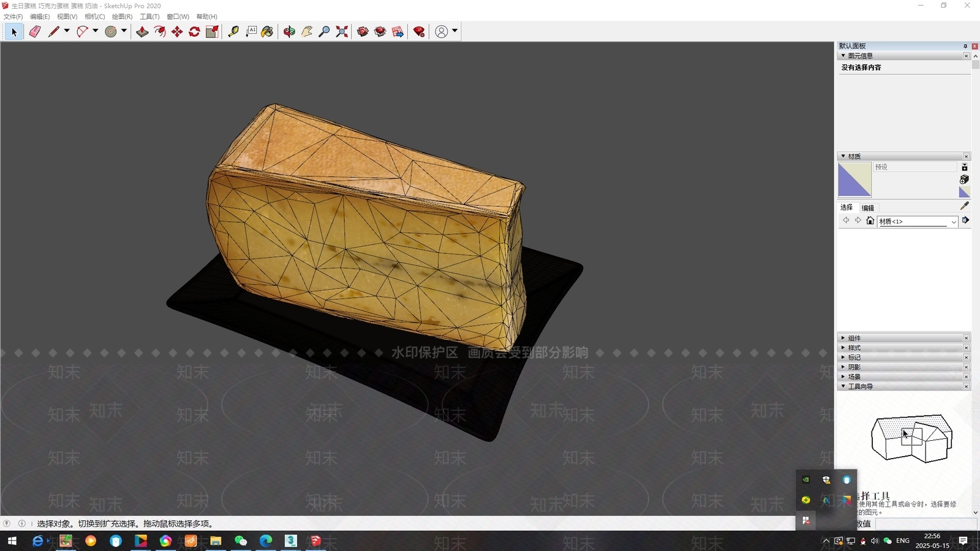Select the arrow Select tool
This screenshot has height=551, width=980.
[14, 32]
